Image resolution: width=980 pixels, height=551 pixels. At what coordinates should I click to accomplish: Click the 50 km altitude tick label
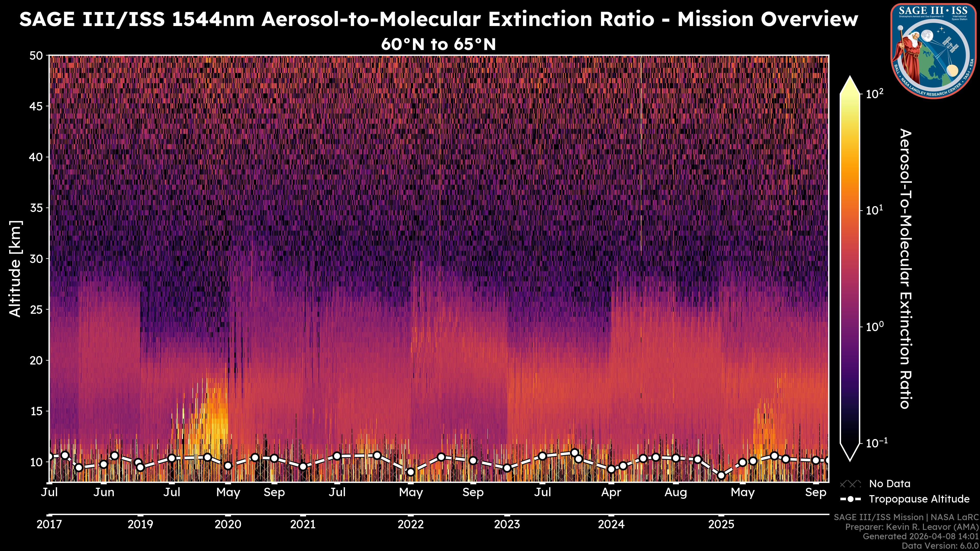coord(36,56)
